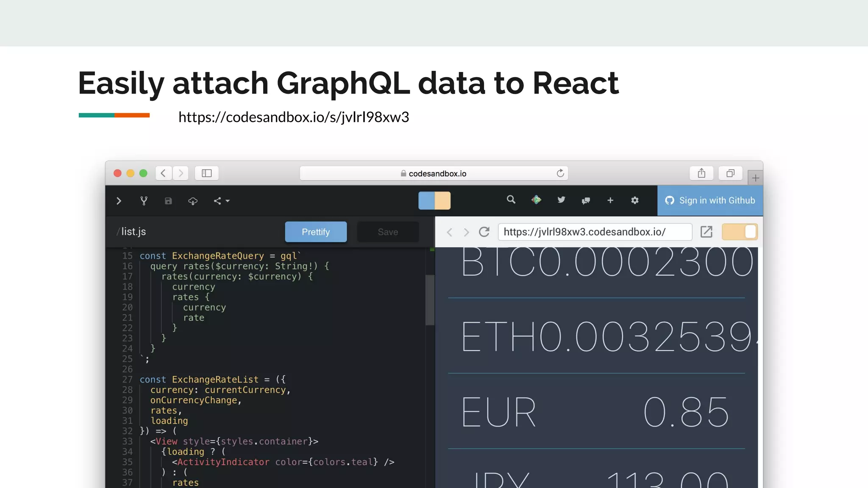Toggle the preview project-view switch
Viewport: 868px width, 488px height.
tap(740, 232)
